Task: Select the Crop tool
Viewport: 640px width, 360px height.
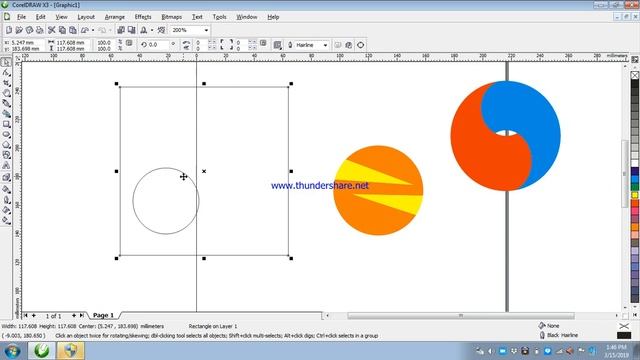Action: tap(6, 83)
